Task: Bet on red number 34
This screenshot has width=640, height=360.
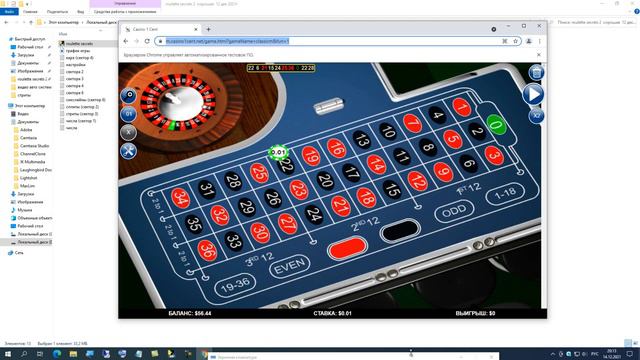Action: click(x=181, y=198)
